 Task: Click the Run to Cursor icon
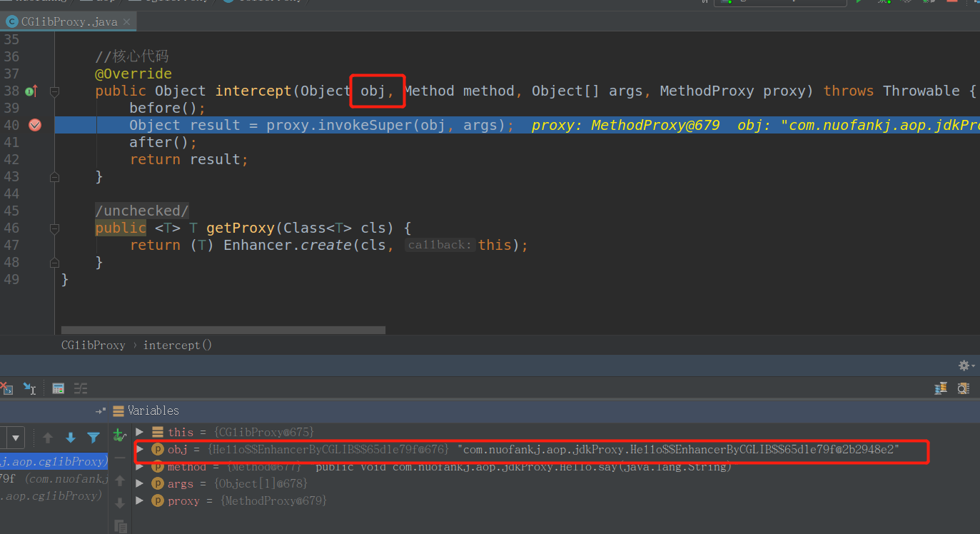(29, 388)
